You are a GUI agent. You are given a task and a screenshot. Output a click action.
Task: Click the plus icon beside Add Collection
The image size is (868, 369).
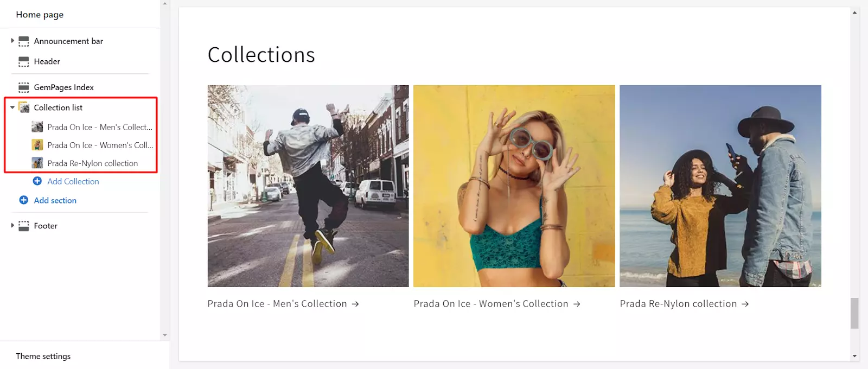click(37, 181)
